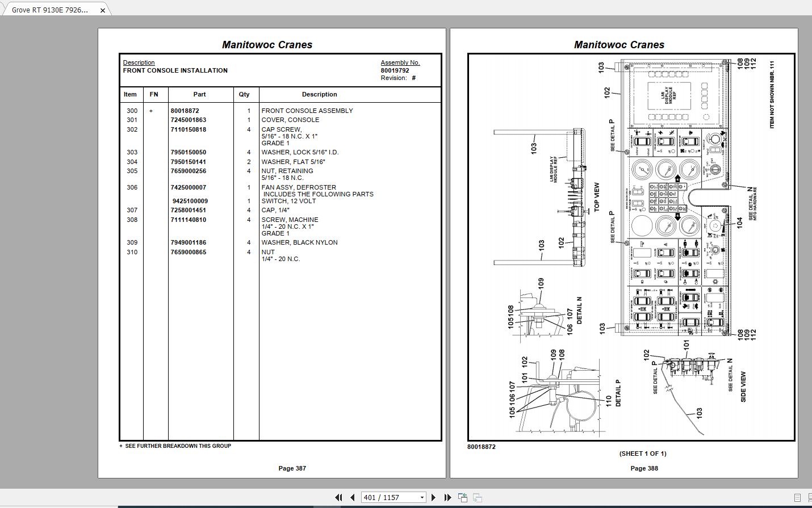Go to the first page
The image size is (812, 508).
click(x=339, y=497)
